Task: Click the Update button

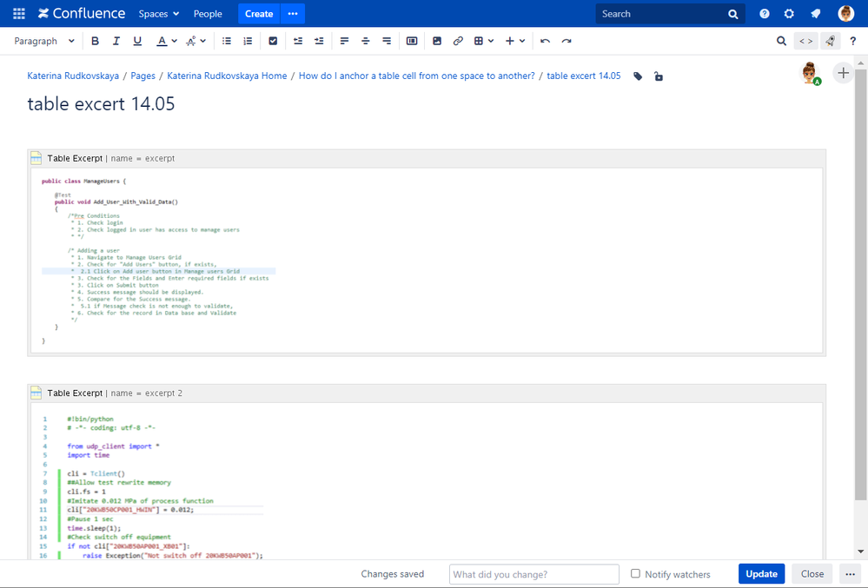Action: coord(761,573)
